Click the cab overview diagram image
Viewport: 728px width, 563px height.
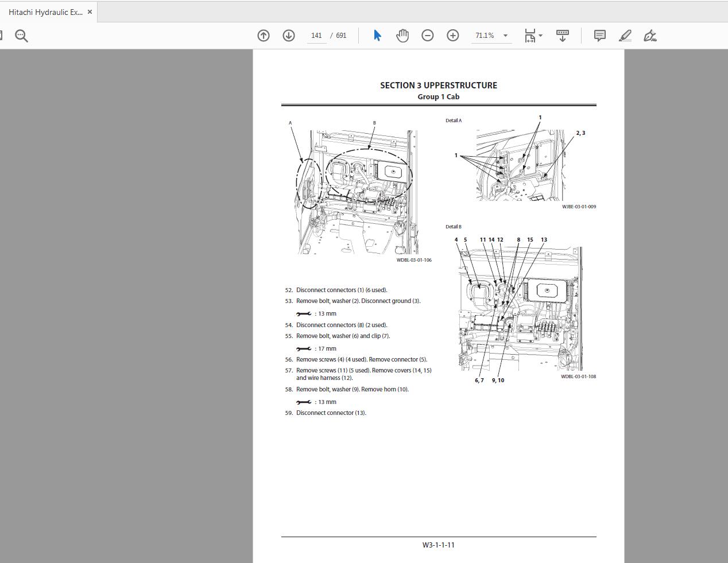point(356,192)
